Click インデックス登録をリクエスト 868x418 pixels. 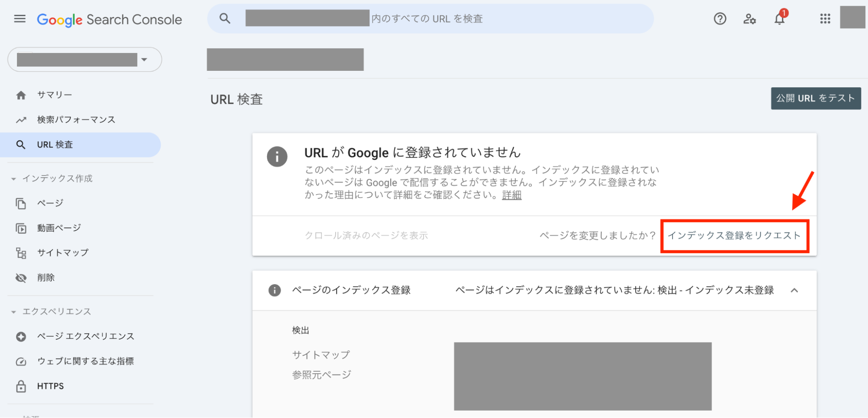pos(734,236)
